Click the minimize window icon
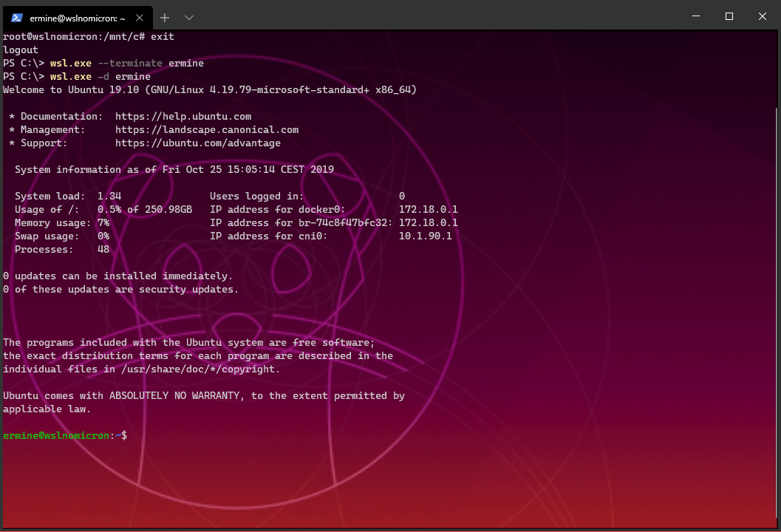The height and width of the screenshot is (532, 781). point(695,16)
